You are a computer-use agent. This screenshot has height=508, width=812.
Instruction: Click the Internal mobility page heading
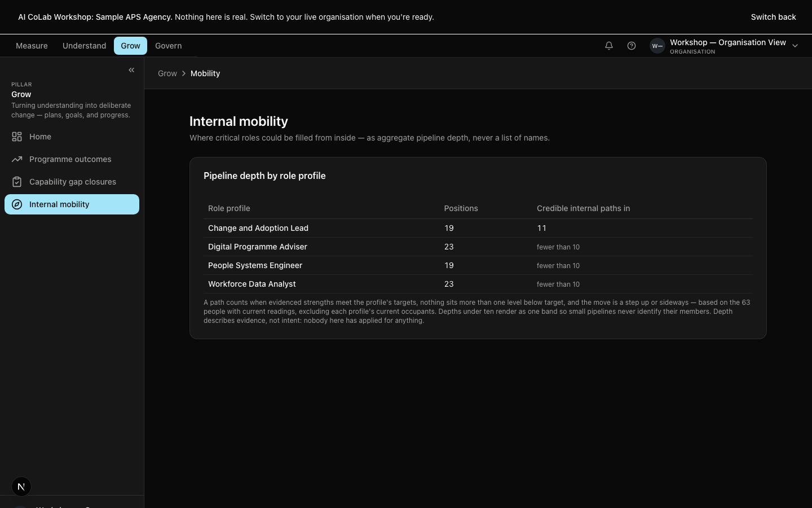239,121
